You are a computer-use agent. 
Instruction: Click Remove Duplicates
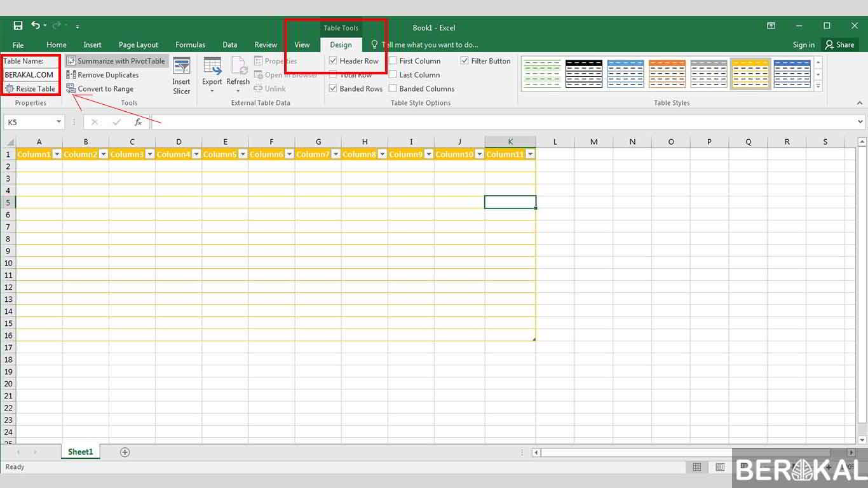(x=103, y=75)
